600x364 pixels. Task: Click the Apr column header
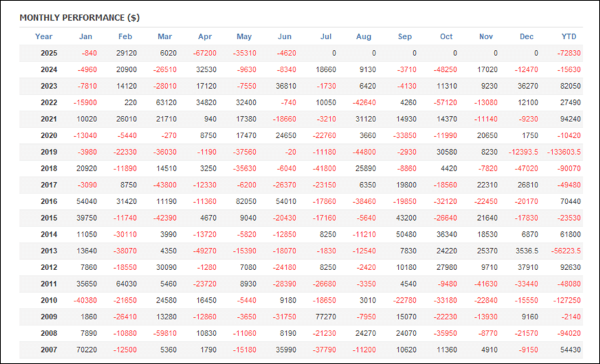point(205,37)
